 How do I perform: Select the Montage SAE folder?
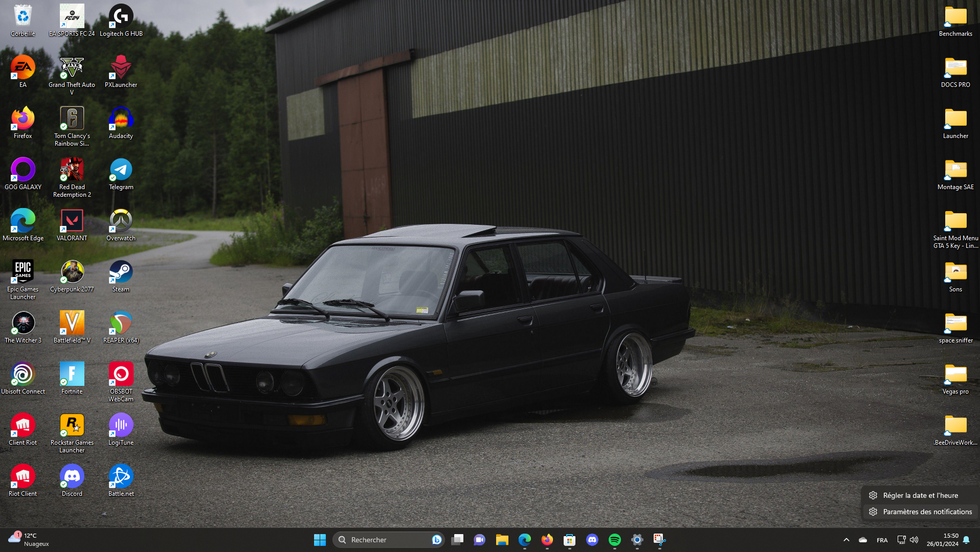955,174
